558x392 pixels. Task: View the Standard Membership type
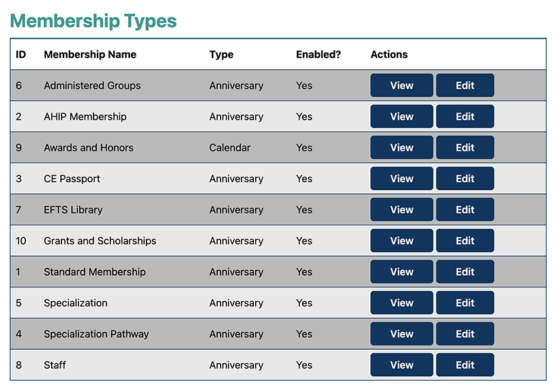[x=401, y=272]
